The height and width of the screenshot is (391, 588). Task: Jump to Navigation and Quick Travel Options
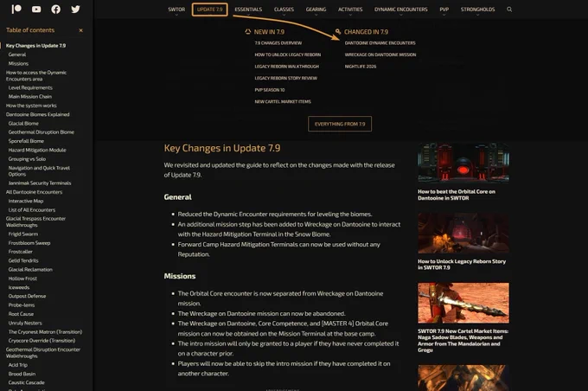[x=39, y=171]
